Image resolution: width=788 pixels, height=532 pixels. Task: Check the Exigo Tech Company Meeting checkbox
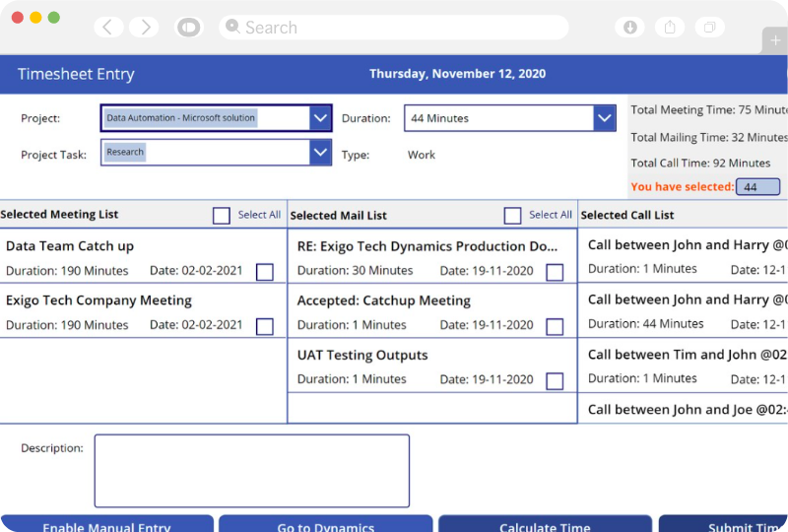pos(265,326)
